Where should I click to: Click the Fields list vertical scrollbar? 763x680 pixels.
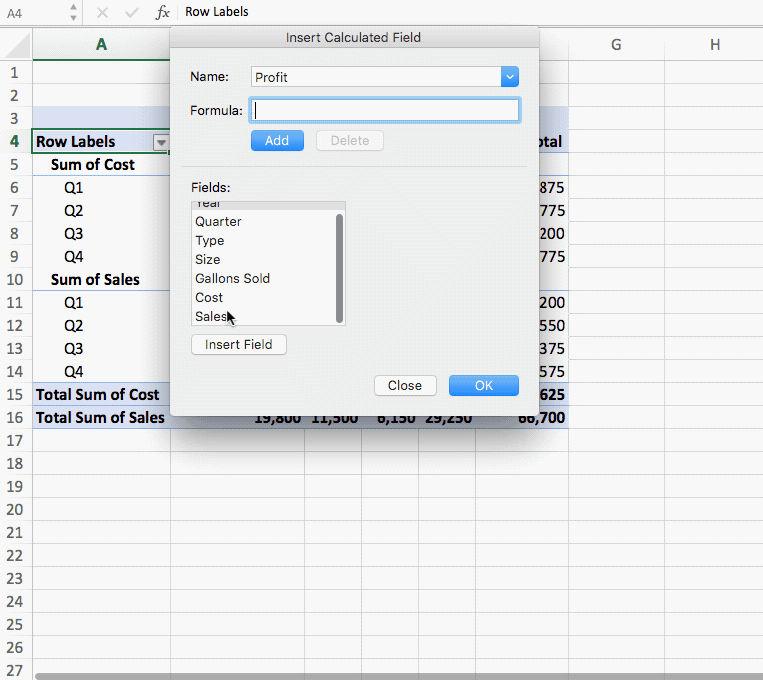pyautogui.click(x=340, y=266)
